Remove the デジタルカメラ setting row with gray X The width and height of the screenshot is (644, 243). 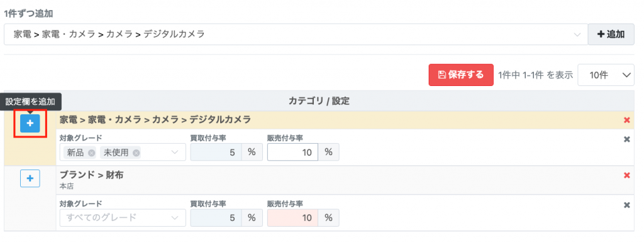point(627,139)
